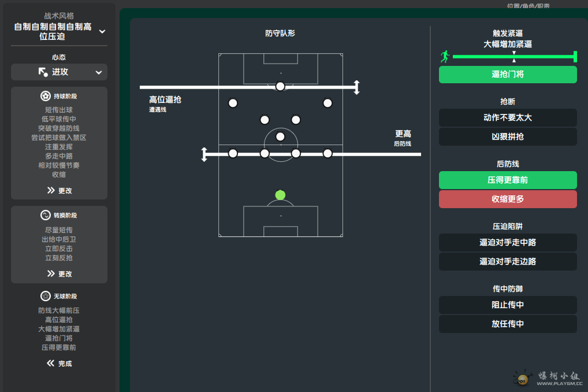Click the football icon beside 持球阶段
Screen dimensions: 588x392
45,96
